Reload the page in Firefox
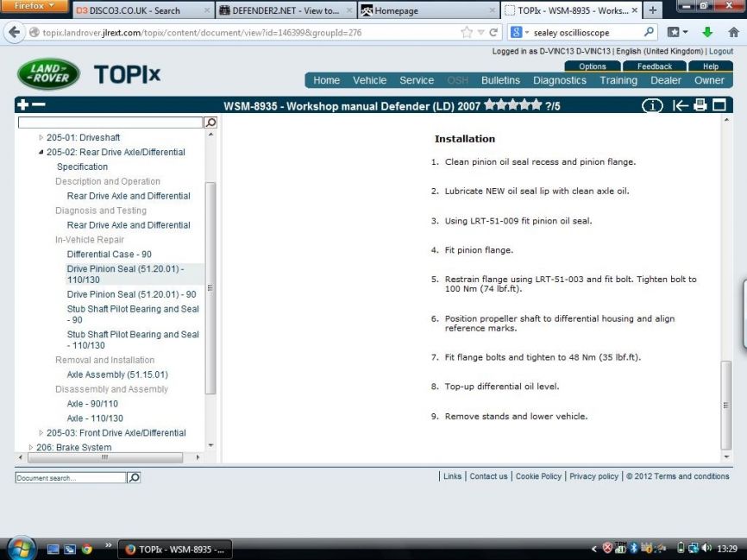Image resolution: width=747 pixels, height=560 pixels. click(493, 33)
